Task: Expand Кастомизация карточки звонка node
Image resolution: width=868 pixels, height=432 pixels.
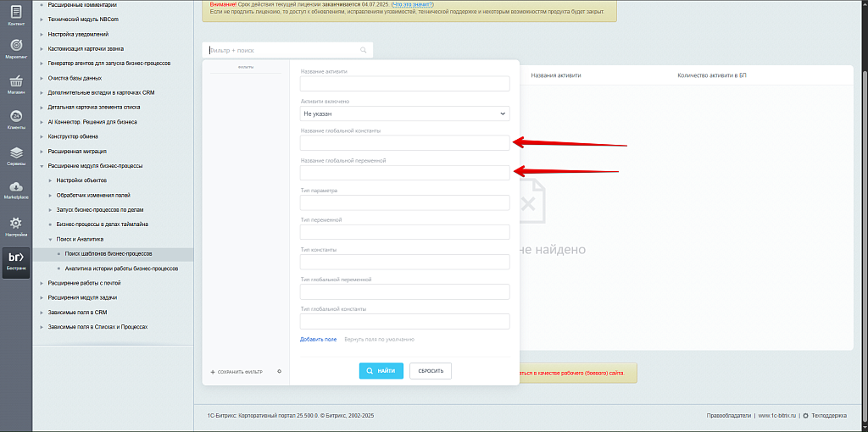Action: [42, 48]
